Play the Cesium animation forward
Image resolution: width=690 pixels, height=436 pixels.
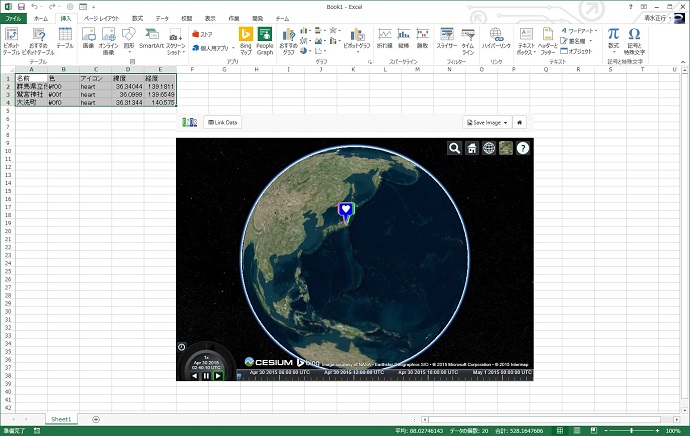(x=218, y=375)
